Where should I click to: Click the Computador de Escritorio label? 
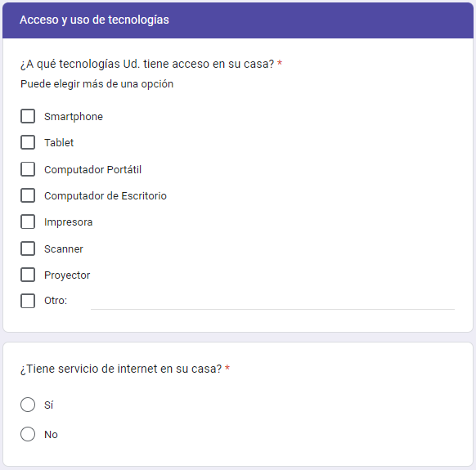[x=106, y=195]
